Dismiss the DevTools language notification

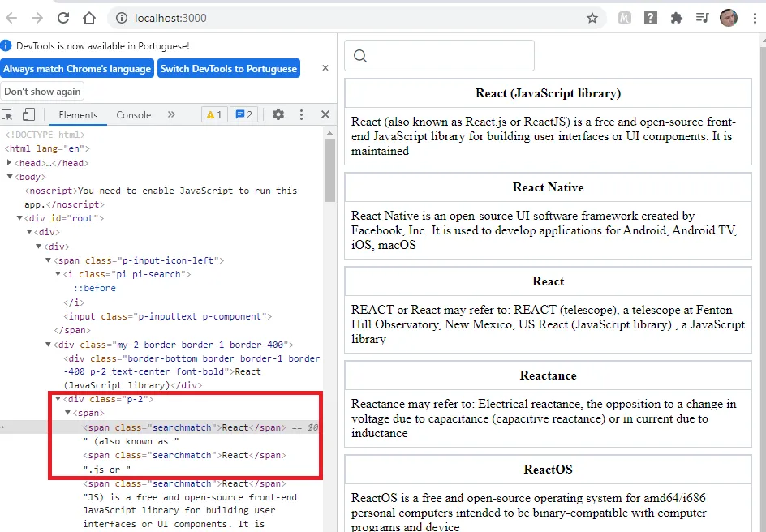(x=325, y=68)
